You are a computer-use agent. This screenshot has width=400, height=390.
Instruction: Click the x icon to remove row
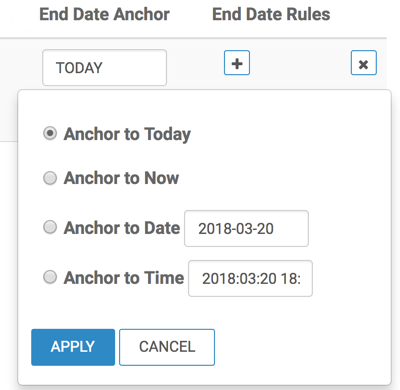[x=364, y=63]
